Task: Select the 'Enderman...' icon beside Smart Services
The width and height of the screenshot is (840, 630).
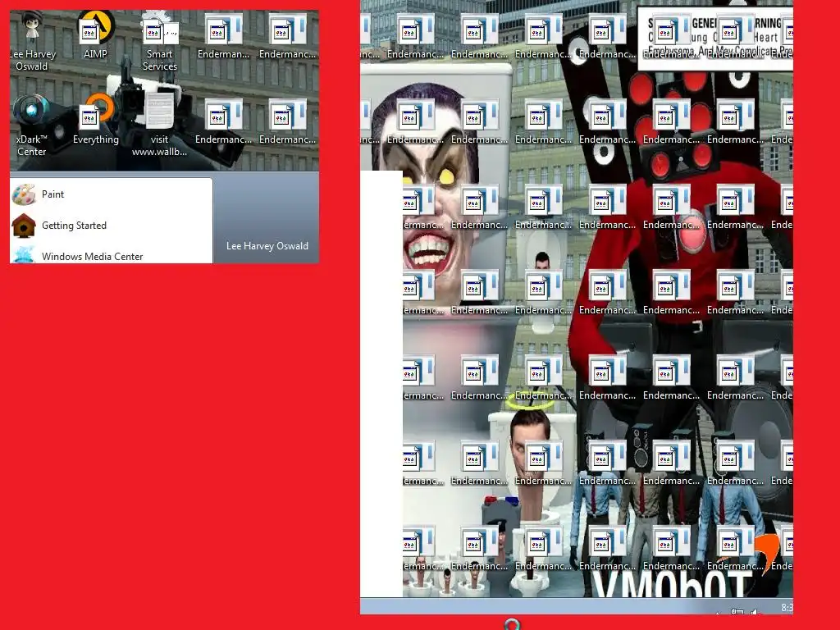Action: [223, 35]
